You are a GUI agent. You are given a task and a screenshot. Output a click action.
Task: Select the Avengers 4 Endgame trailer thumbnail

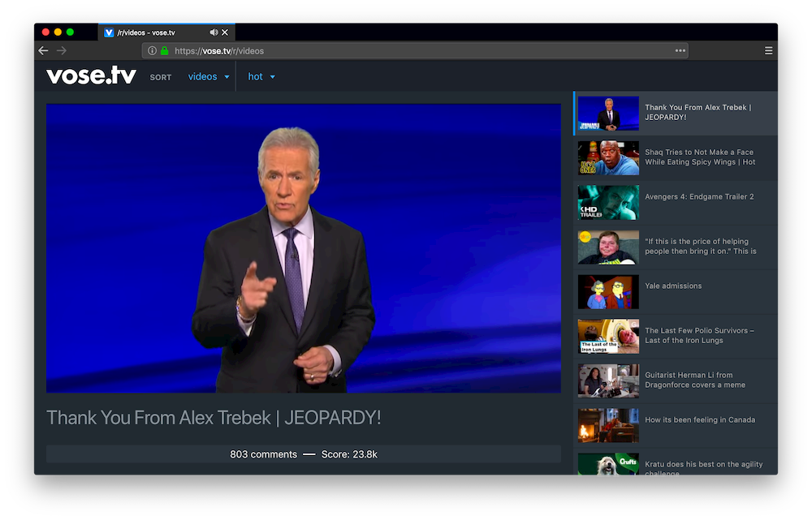pos(608,202)
